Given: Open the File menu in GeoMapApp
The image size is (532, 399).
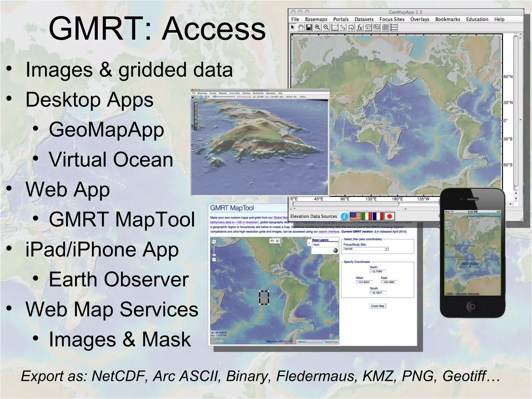Looking at the screenshot, I should pos(295,19).
